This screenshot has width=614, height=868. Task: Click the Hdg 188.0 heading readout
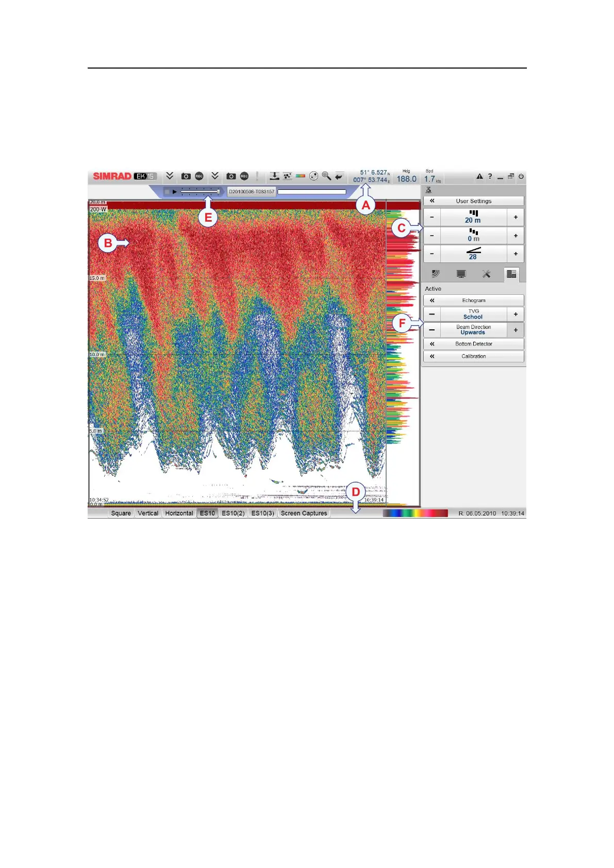point(406,176)
